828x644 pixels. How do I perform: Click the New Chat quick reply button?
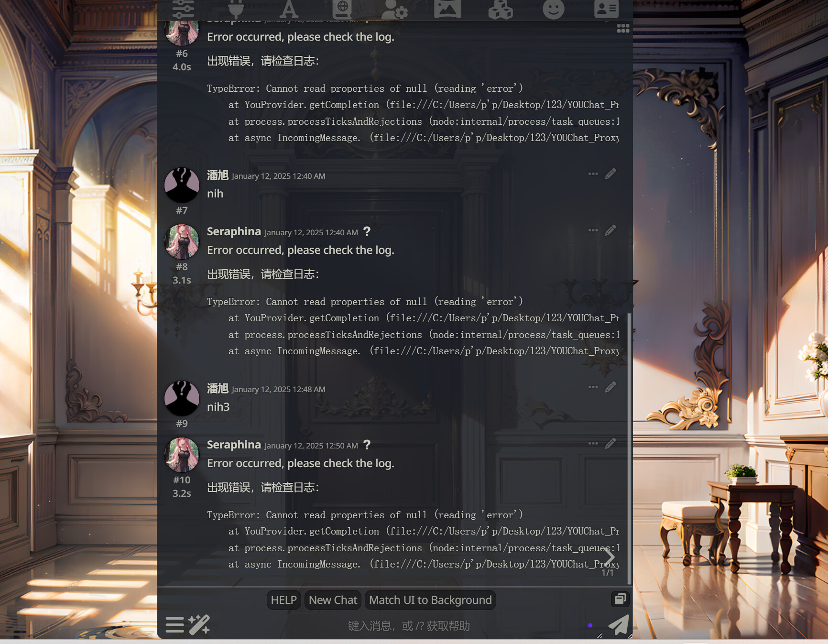333,600
